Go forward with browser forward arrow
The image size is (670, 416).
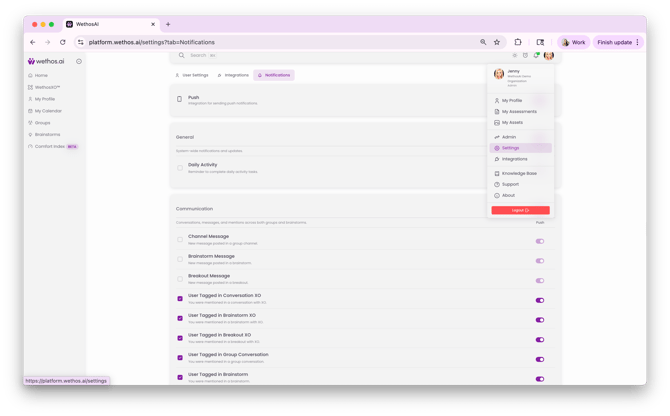click(x=47, y=42)
